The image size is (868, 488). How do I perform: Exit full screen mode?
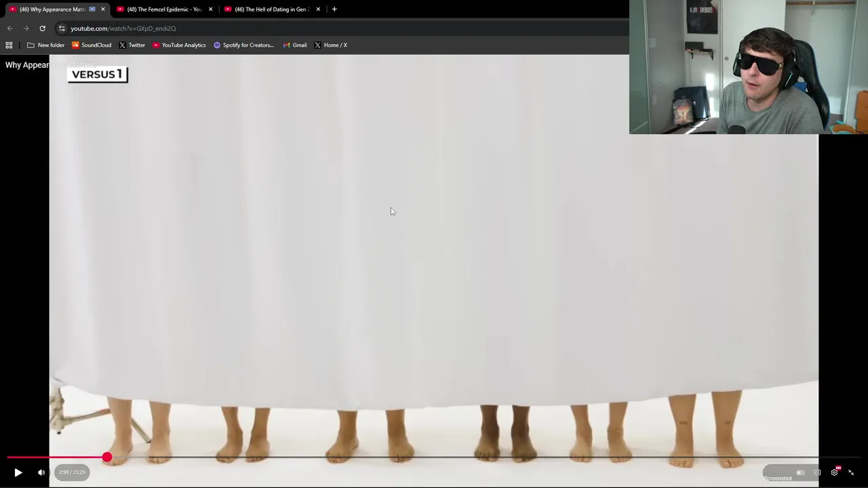coord(851,472)
